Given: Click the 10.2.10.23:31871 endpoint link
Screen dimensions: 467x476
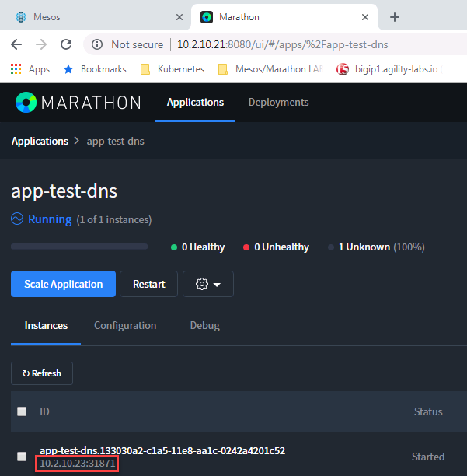Looking at the screenshot, I should pos(78,464).
